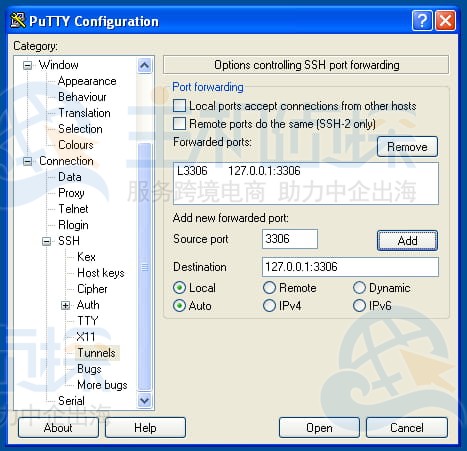The height and width of the screenshot is (451, 467).
Task: Focus the Destination input field
Action: 350,267
